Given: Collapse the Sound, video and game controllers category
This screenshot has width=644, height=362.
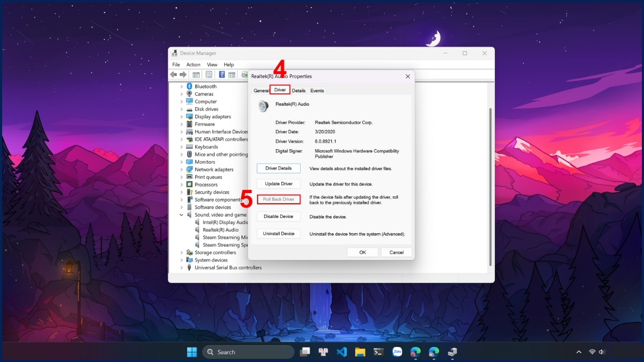Looking at the screenshot, I should [x=182, y=215].
